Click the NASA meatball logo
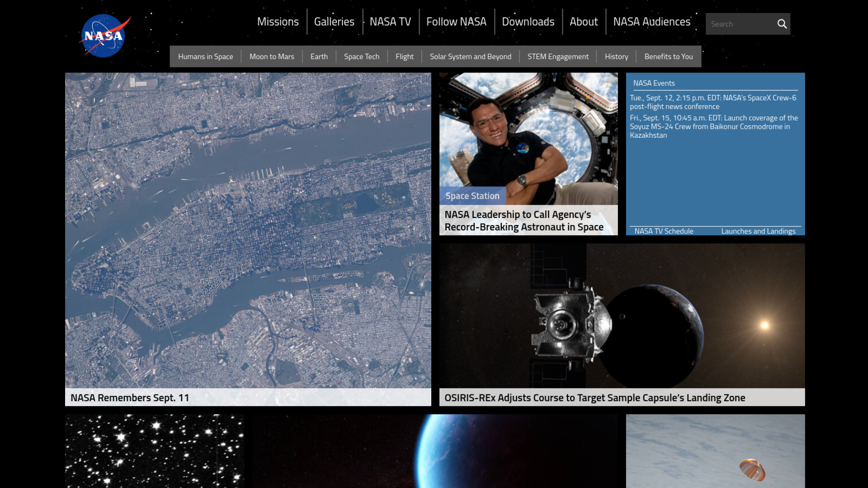Viewport: 868px width, 488px height. [x=104, y=36]
